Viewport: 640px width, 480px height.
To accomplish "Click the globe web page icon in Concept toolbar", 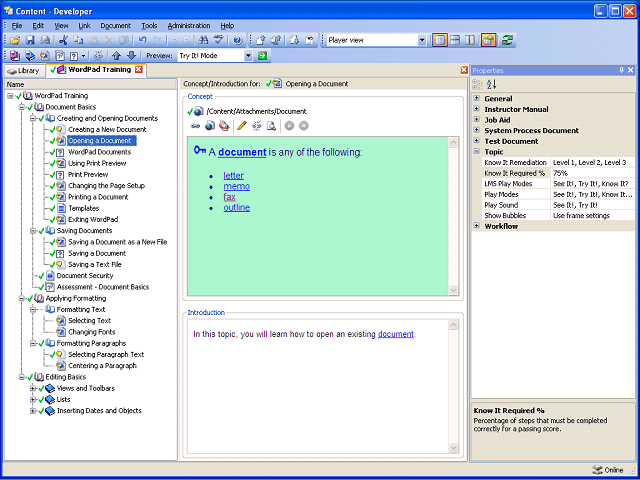I will click(210, 126).
